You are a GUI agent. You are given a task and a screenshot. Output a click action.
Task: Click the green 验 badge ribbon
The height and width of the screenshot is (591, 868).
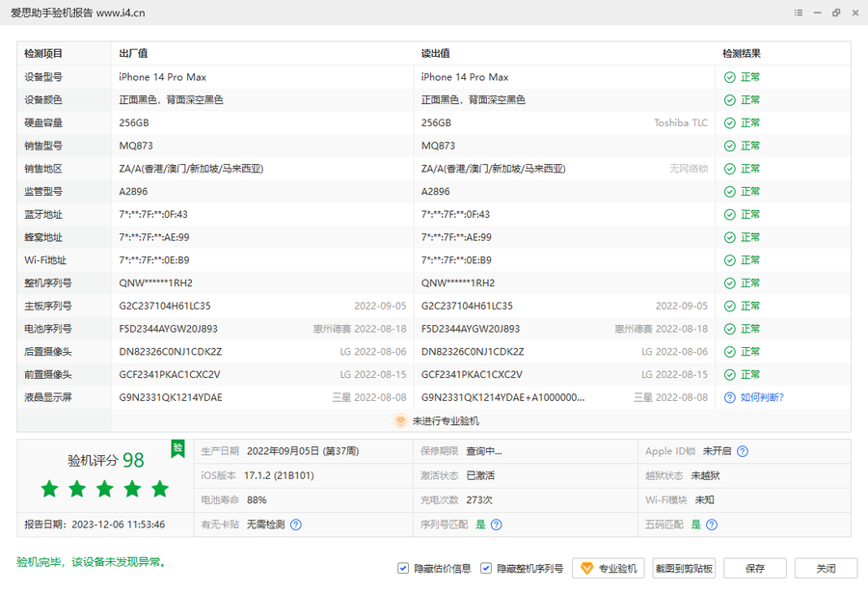(177, 448)
